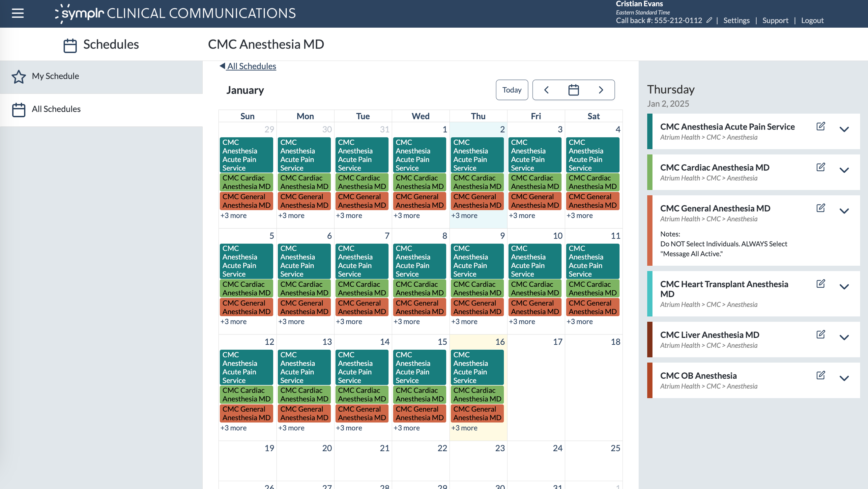Click the All Schedules calendar icon in sidebar
868x489 pixels.
coord(18,110)
